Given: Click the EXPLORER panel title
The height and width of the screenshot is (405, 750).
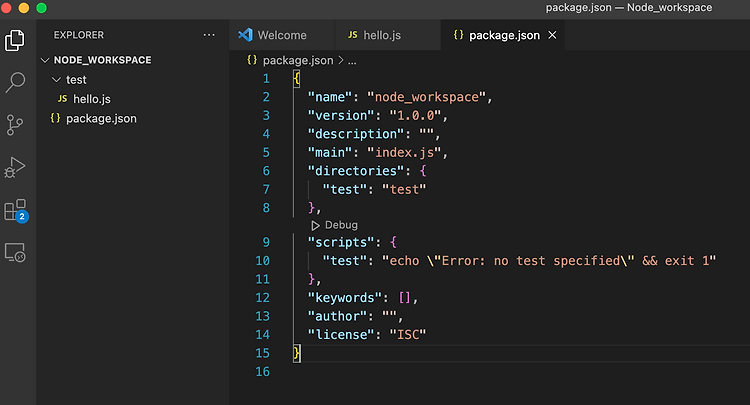Looking at the screenshot, I should [78, 35].
